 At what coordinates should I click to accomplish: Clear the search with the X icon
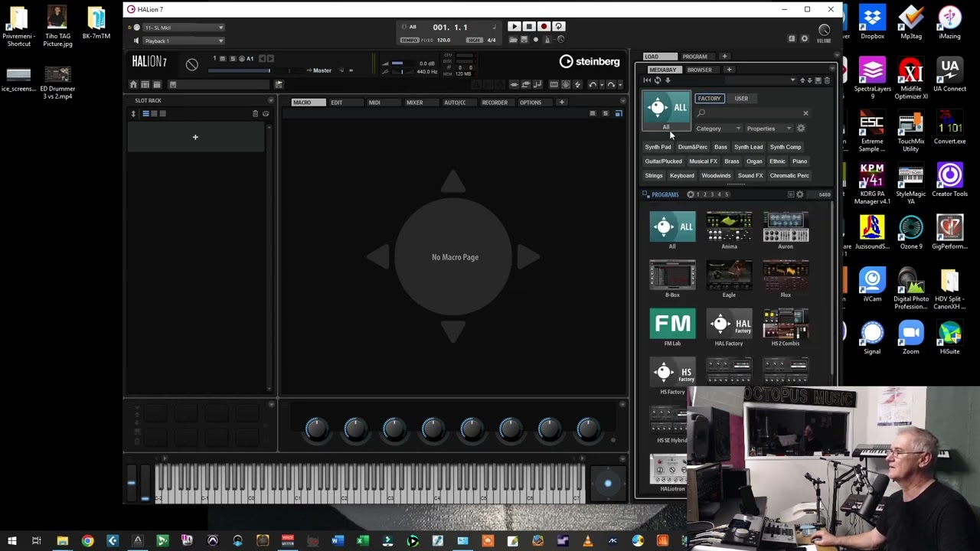click(x=805, y=113)
